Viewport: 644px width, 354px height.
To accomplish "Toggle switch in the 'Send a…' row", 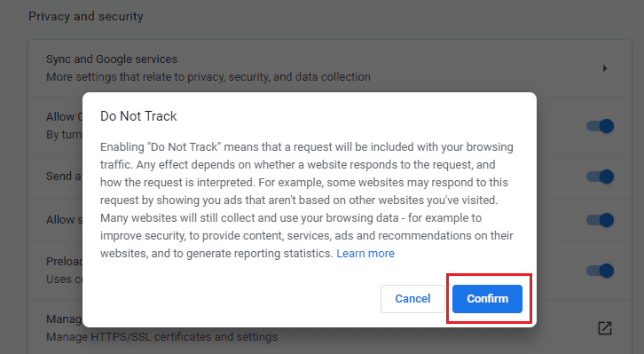I will tap(600, 177).
